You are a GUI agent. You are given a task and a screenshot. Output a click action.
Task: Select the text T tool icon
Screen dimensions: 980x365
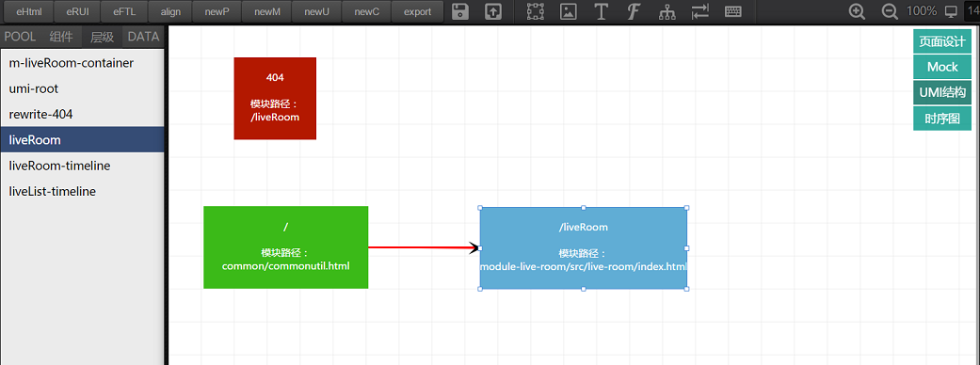(602, 11)
